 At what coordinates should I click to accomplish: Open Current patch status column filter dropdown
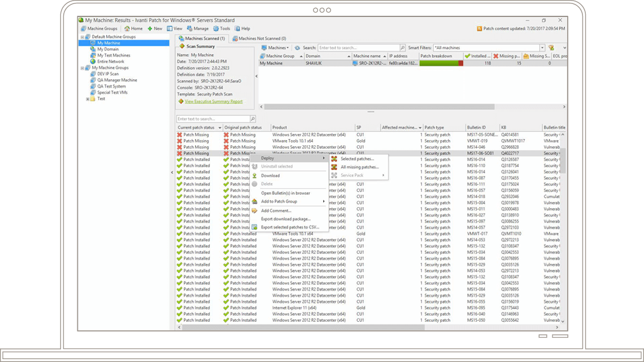coord(220,128)
